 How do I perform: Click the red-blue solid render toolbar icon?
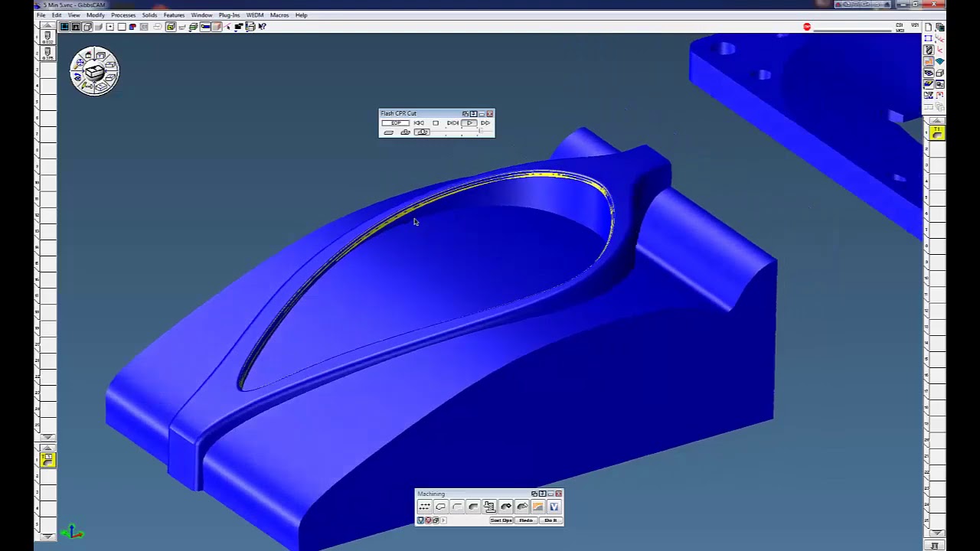click(x=132, y=27)
